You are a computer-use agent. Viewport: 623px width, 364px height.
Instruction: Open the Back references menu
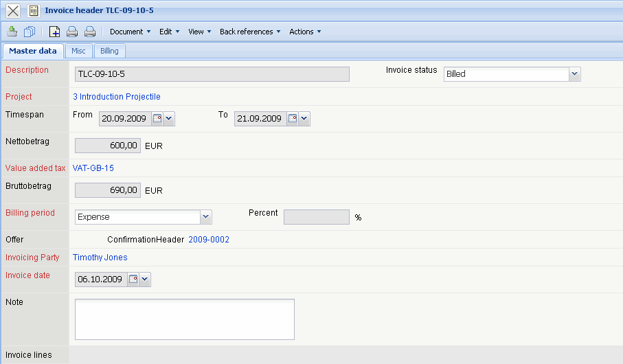(x=250, y=32)
